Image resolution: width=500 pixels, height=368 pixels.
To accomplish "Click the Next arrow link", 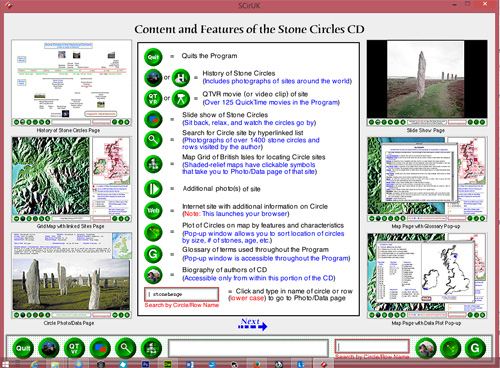I will 252,324.
